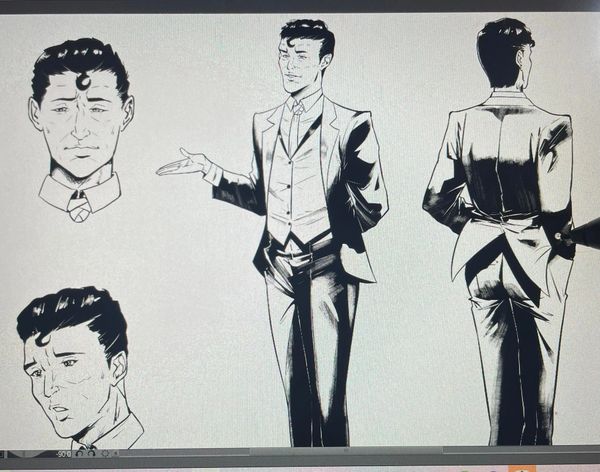Click the outstretched hand of the standing figure

(x=182, y=163)
